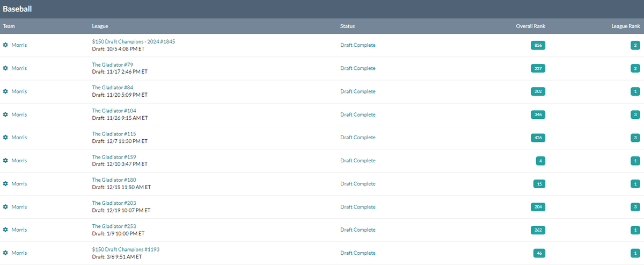Open the gear settings for The Gladiator #104 row
Image resolution: width=644 pixels, height=265 pixels.
tap(5, 114)
